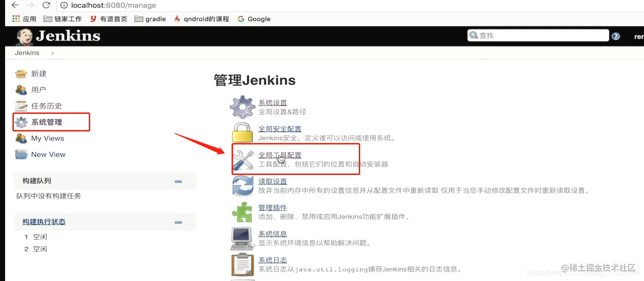Viewport: 644px width, 281px height.
Task: Click the Jenkins breadcrumb link
Action: coord(27,53)
